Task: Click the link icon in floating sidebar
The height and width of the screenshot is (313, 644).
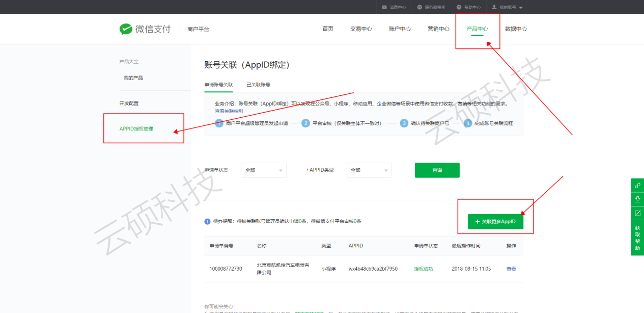Action: pos(637,185)
